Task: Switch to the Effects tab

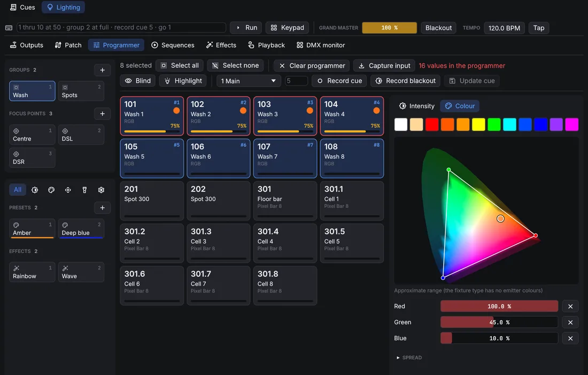Action: pyautogui.click(x=221, y=45)
